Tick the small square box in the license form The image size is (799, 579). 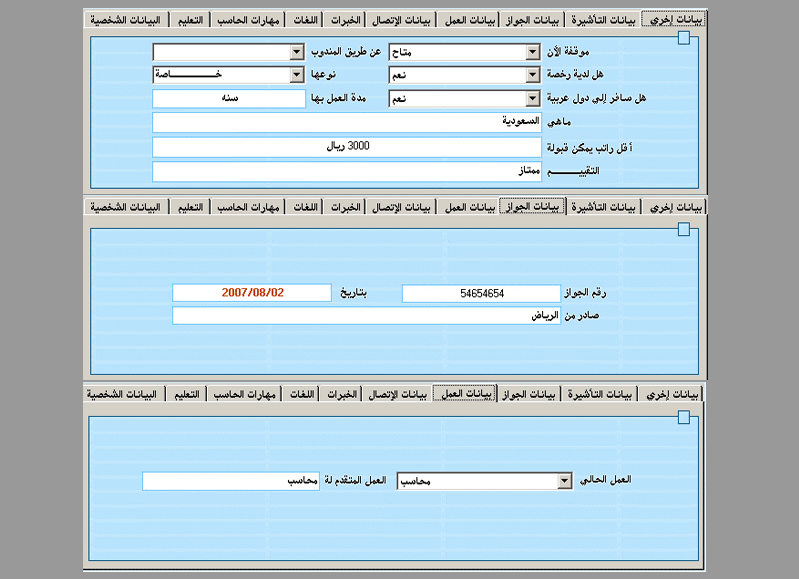[684, 38]
